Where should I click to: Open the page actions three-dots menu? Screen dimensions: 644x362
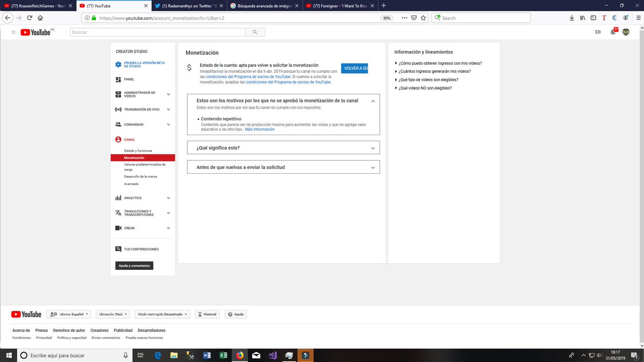pos(404,18)
